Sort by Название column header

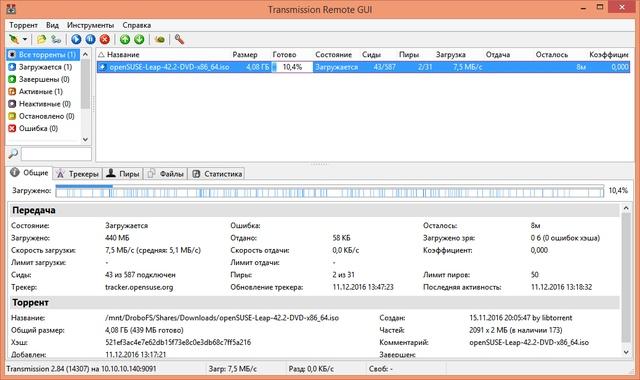123,55
